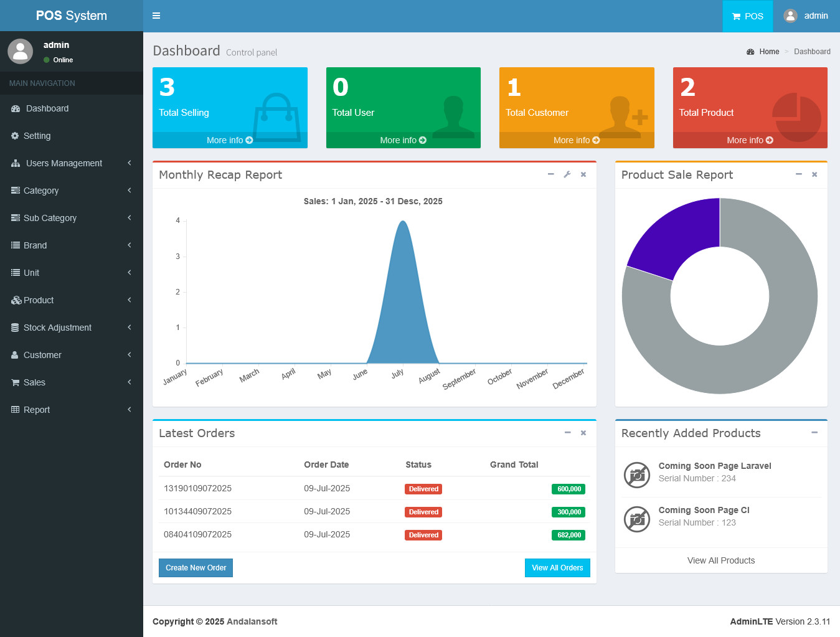This screenshot has width=840, height=637.
Task: Click the wrench icon in Monthly Recap Report
Action: tap(567, 174)
